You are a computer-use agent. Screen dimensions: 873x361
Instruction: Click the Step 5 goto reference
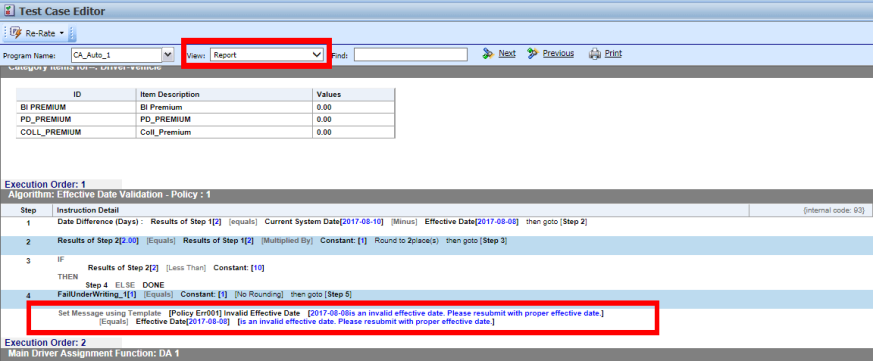338,294
